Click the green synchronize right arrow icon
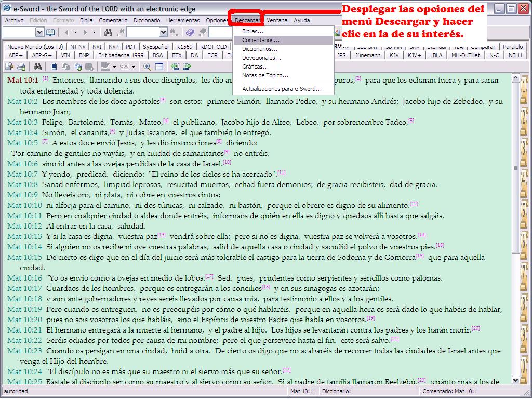Viewport: 532px width, 399px height. point(187,67)
